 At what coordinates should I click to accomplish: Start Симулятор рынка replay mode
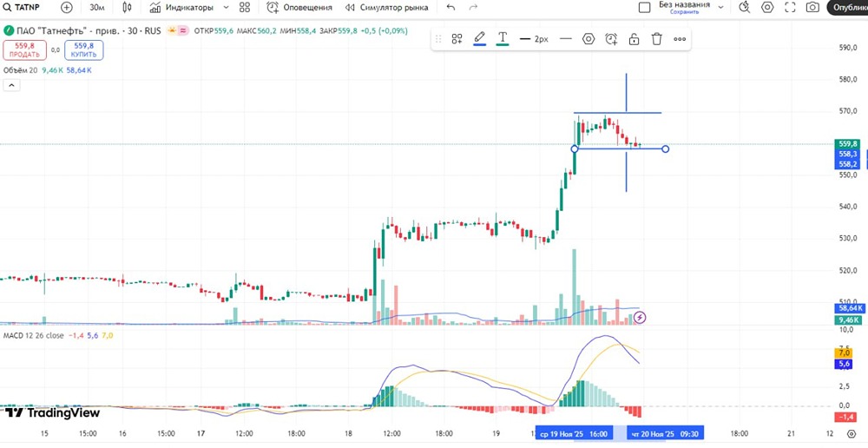coord(386,7)
